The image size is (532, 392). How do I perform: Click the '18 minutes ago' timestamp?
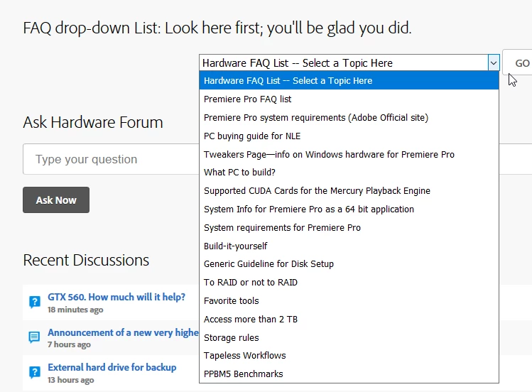coord(75,310)
